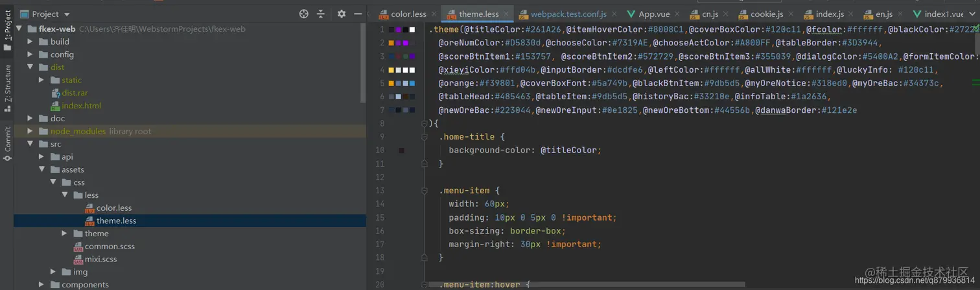980x290 pixels.
Task: Click the node_modules folder icon
Action: pos(43,131)
